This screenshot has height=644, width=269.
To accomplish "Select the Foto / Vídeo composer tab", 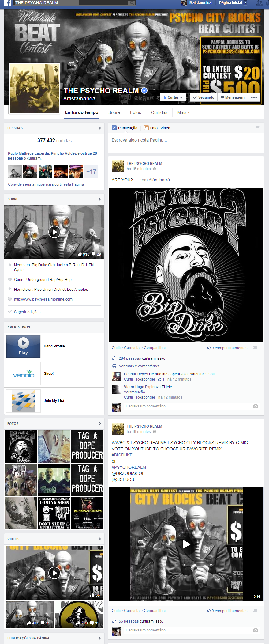I will click(157, 128).
